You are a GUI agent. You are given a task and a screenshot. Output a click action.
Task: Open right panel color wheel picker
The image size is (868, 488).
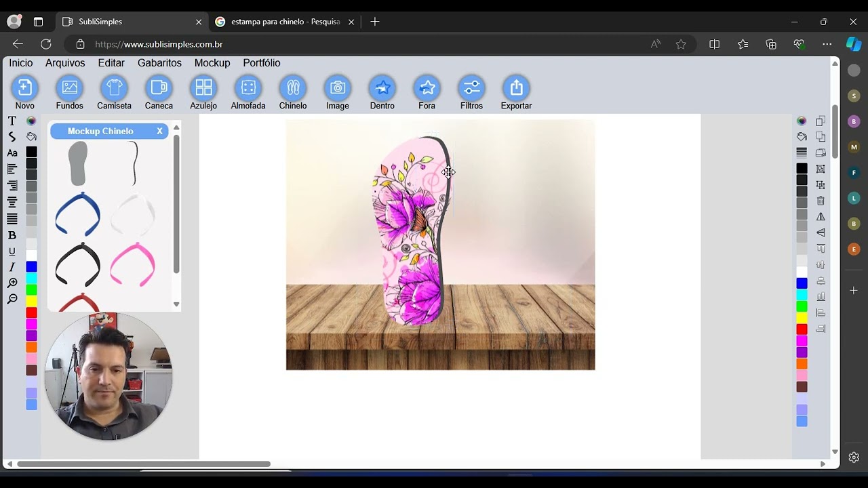[802, 121]
